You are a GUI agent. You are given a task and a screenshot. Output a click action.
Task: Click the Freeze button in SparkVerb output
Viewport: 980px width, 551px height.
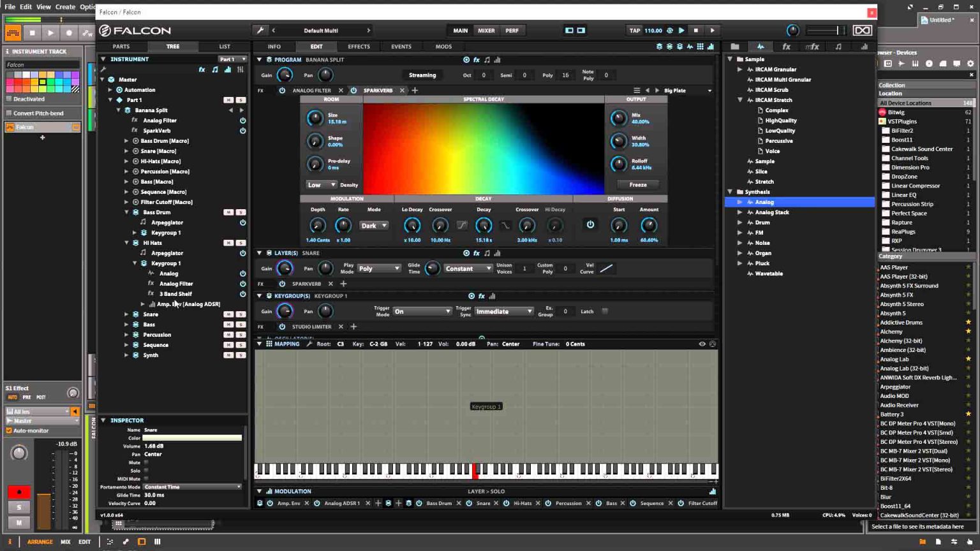638,185
